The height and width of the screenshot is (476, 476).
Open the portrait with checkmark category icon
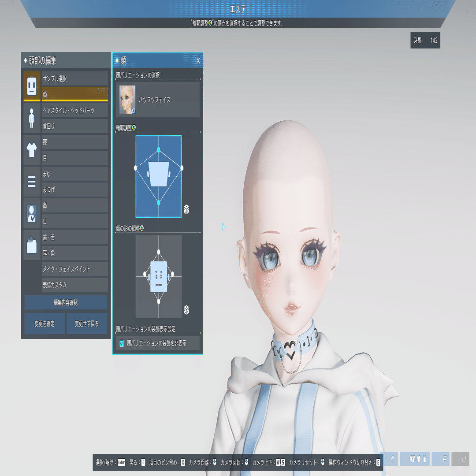point(32,213)
